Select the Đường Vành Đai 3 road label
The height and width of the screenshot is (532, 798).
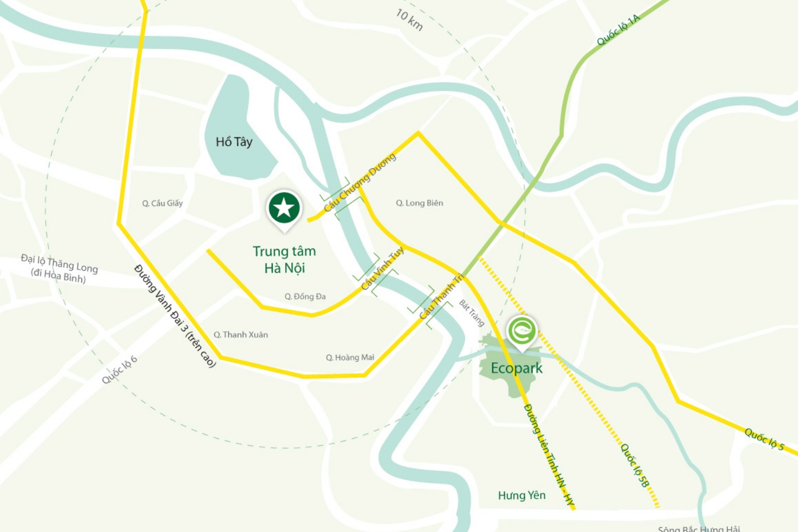click(175, 315)
